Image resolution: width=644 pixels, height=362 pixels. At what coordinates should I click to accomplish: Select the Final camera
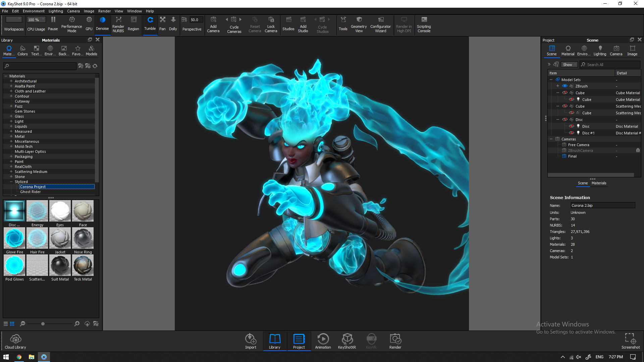pos(572,156)
